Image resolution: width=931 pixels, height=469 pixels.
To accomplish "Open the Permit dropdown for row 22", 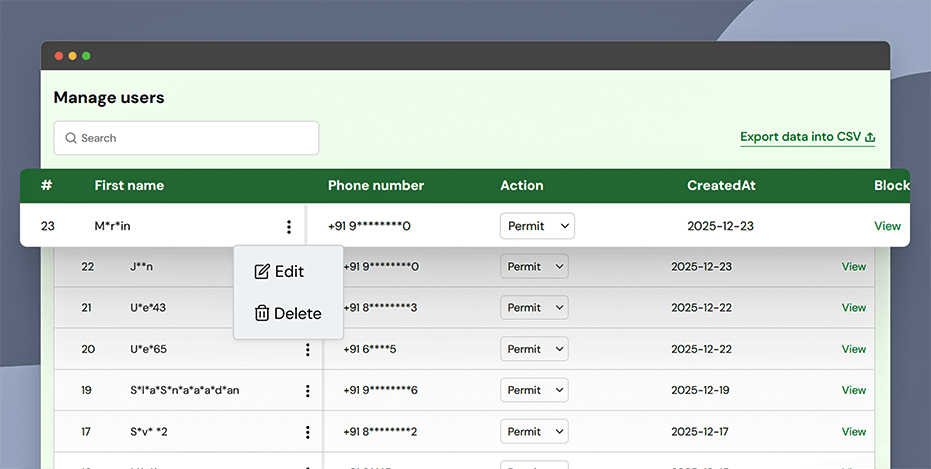I will (x=534, y=267).
